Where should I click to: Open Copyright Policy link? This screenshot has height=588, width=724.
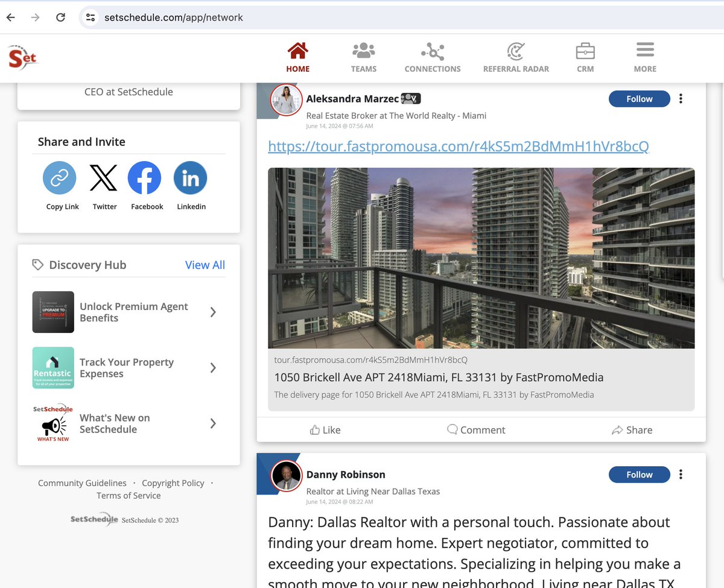[173, 483]
